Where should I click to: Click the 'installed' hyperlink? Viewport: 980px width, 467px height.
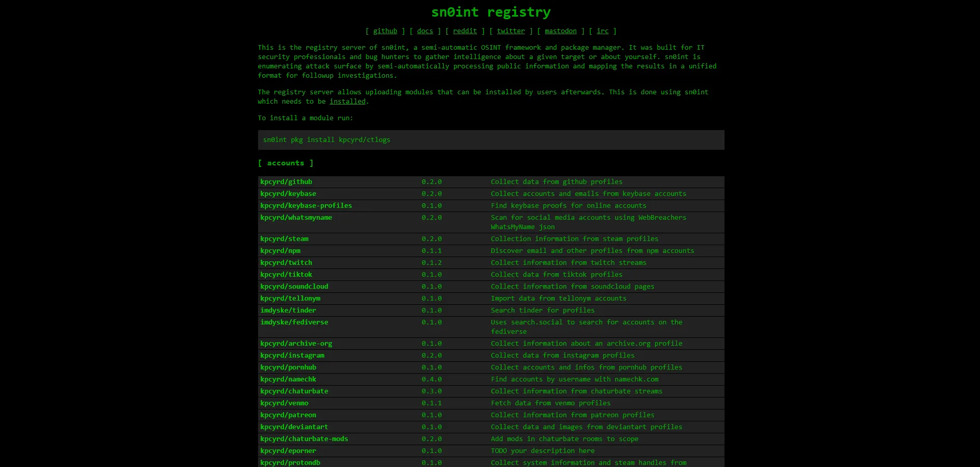[347, 102]
